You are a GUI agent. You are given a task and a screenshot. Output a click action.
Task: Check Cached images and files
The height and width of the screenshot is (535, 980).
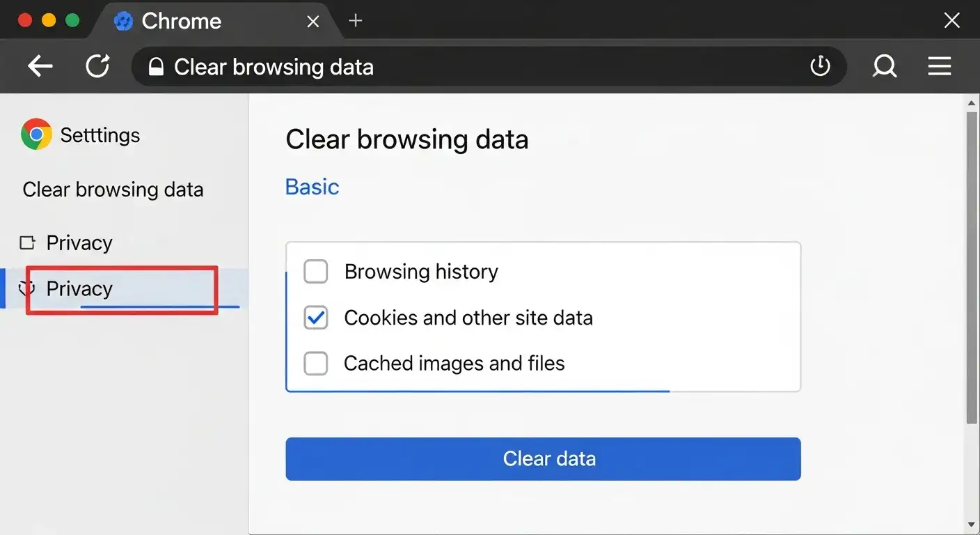coord(315,363)
